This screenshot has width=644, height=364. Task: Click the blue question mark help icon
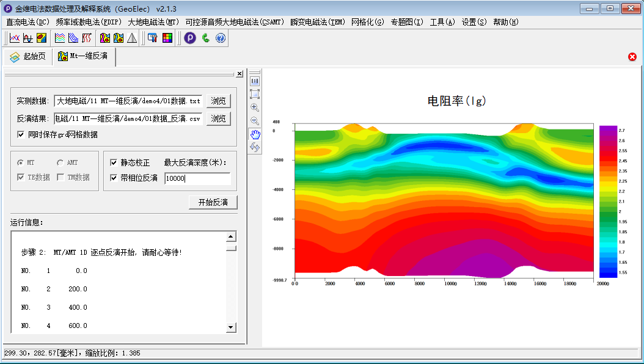[221, 38]
